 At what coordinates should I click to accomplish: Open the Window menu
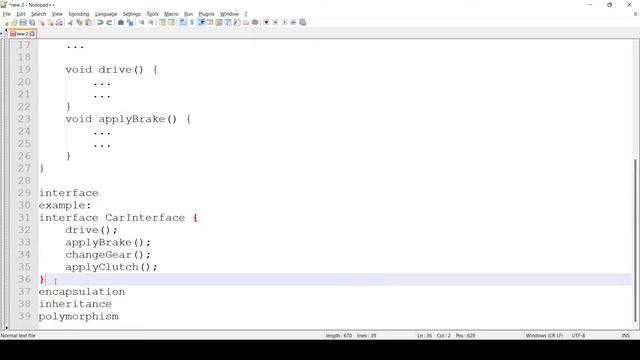(x=229, y=14)
